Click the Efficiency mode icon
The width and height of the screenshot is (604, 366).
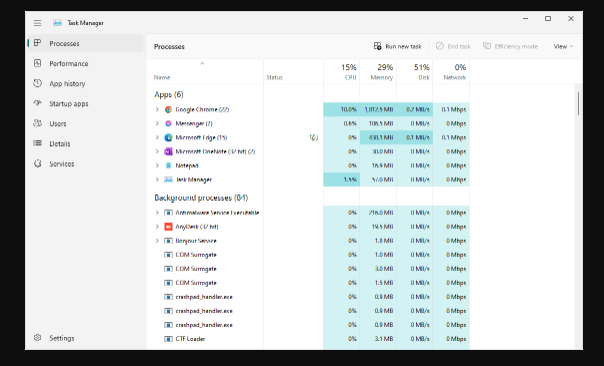click(487, 46)
